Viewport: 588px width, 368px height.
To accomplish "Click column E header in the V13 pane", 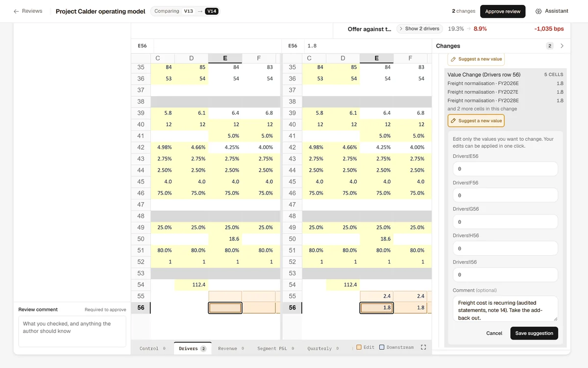I will (225, 58).
